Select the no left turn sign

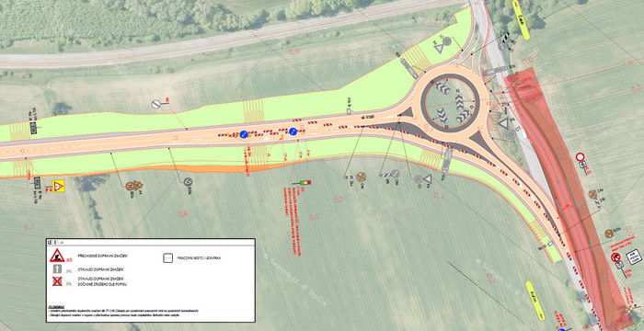[x=615, y=257]
